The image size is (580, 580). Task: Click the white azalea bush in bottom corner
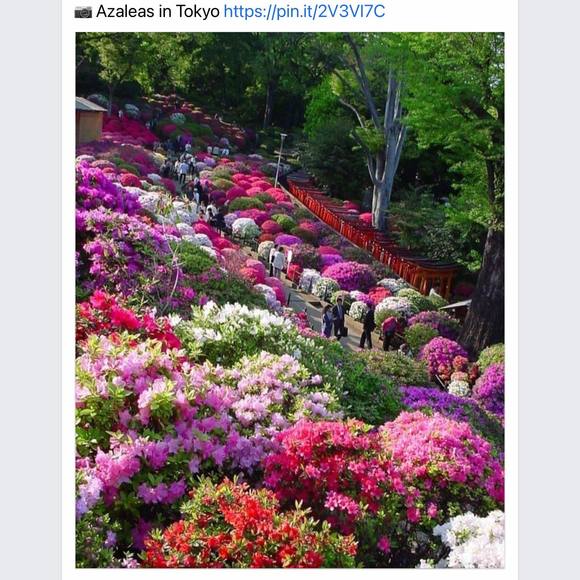[470, 540]
